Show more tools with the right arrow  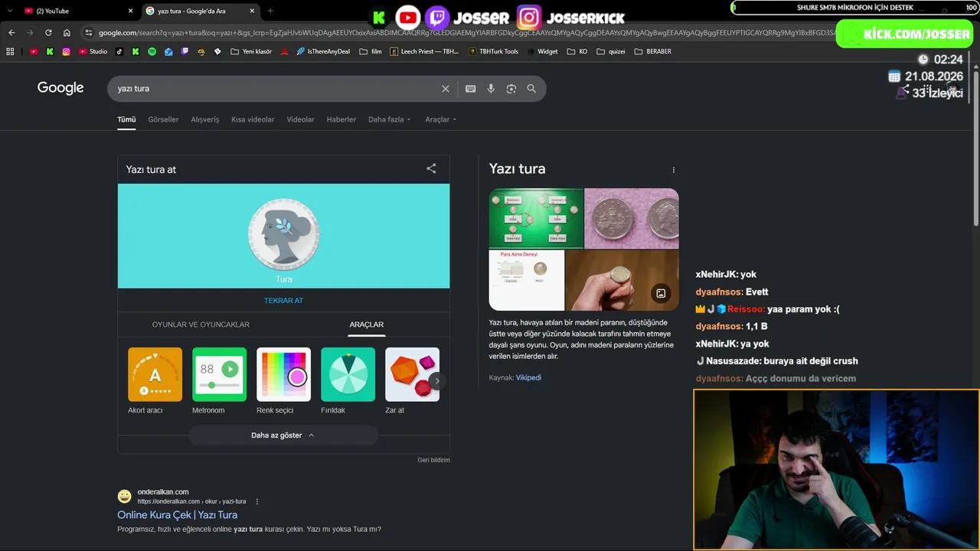pyautogui.click(x=437, y=380)
